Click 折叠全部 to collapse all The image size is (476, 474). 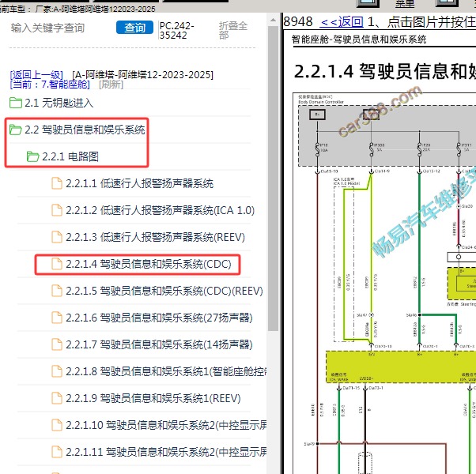233,30
